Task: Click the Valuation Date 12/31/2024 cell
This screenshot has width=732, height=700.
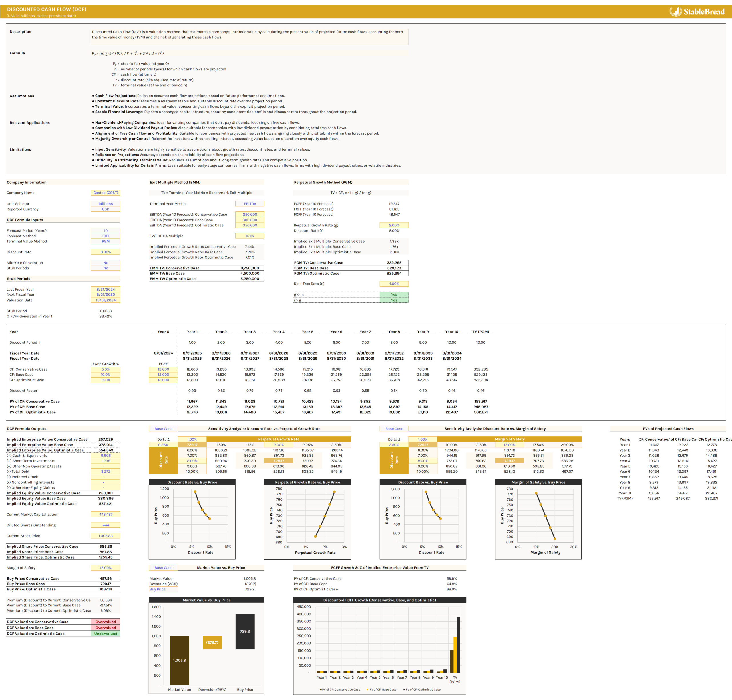Action: [106, 300]
